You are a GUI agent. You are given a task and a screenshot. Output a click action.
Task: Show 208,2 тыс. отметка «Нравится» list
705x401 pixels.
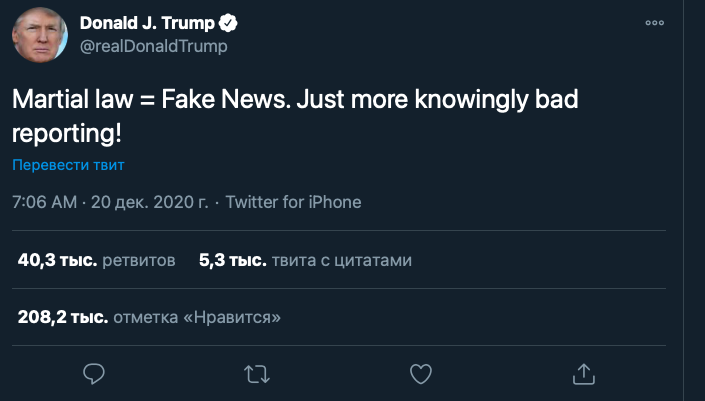(x=149, y=317)
